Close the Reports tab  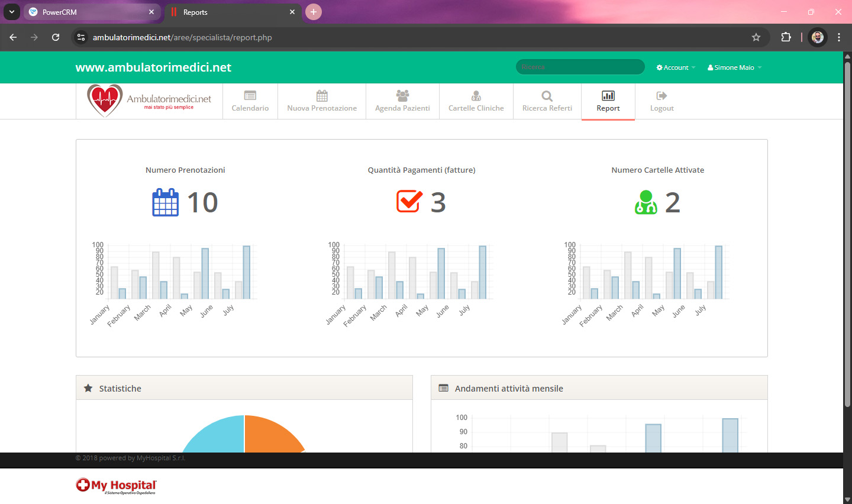pos(292,12)
